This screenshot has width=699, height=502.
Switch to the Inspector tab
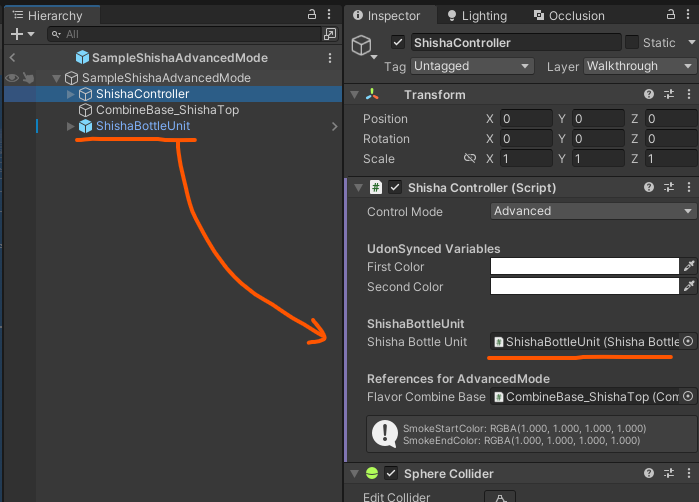click(x=387, y=16)
